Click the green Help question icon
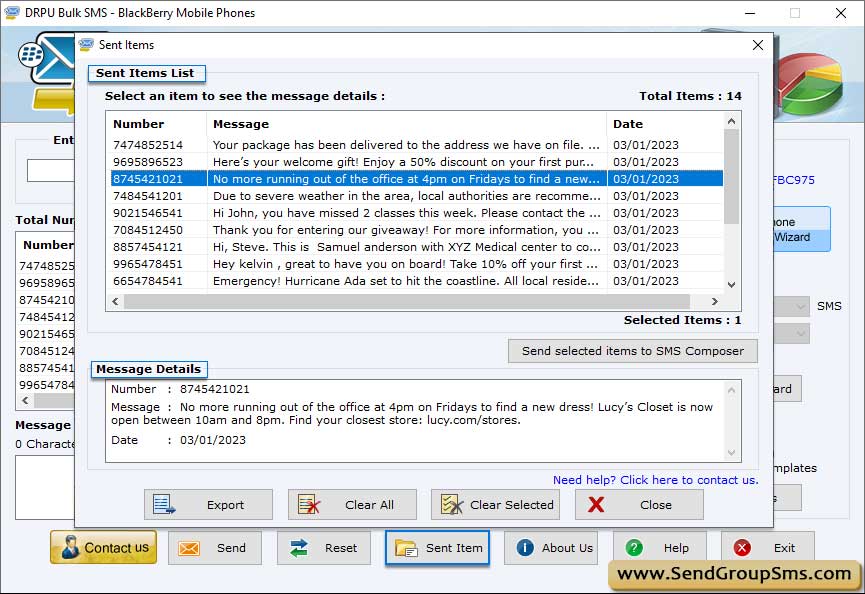Viewport: 865px width, 594px height. (634, 548)
